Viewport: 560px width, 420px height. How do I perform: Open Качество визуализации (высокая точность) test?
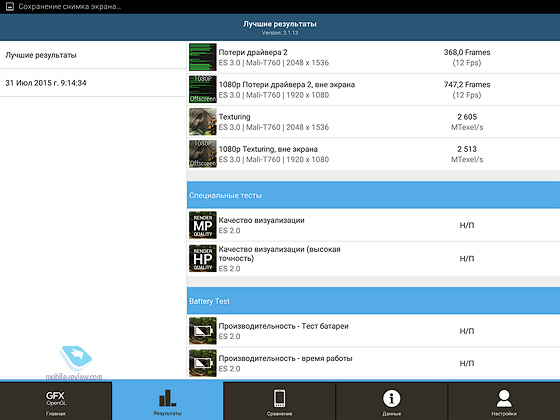pyautogui.click(x=374, y=259)
